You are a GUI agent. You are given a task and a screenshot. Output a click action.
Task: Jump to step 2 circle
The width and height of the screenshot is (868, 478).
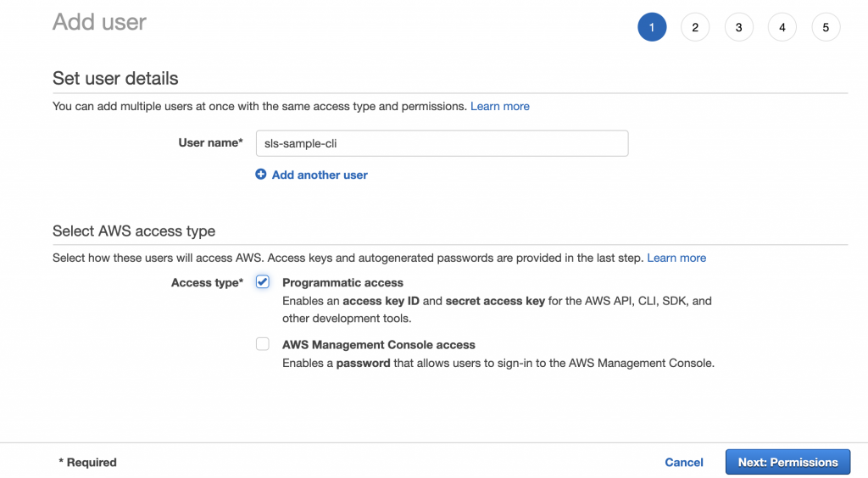695,27
